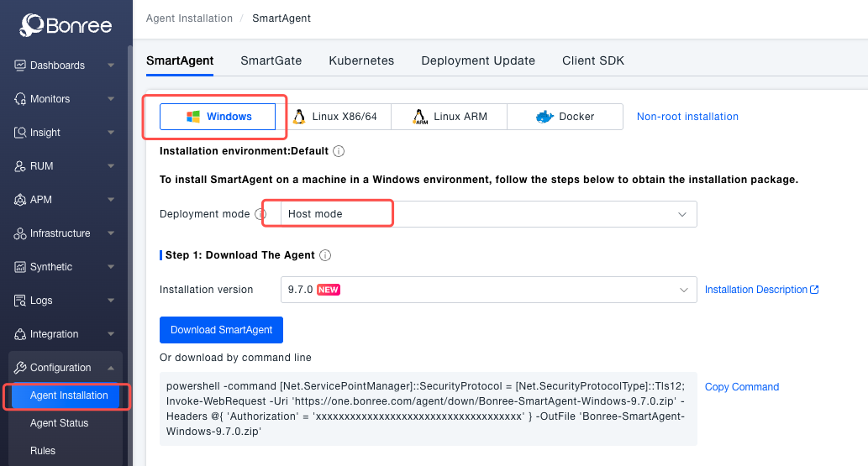Screen dimensions: 868x466
Task: Select the Docker platform option
Action: tap(565, 117)
